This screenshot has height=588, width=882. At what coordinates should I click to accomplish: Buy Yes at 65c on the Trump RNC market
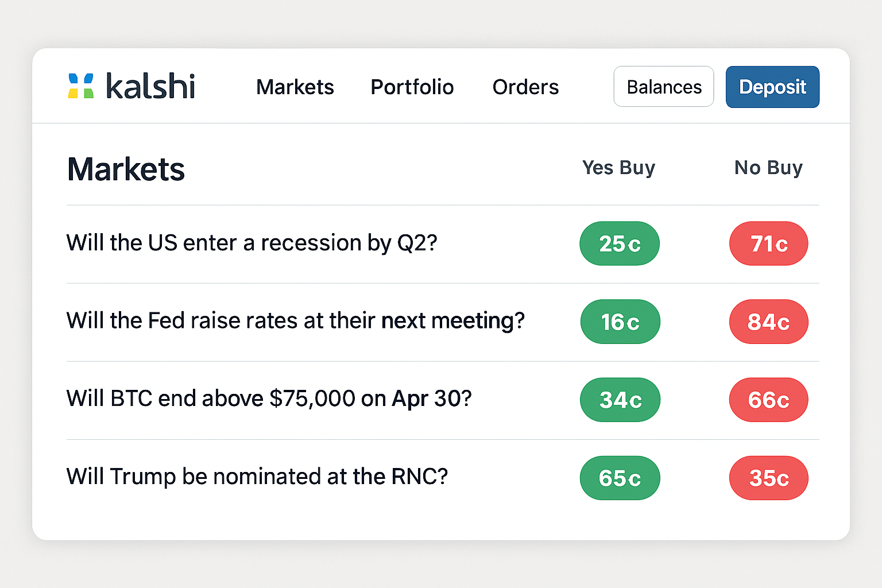pos(620,478)
